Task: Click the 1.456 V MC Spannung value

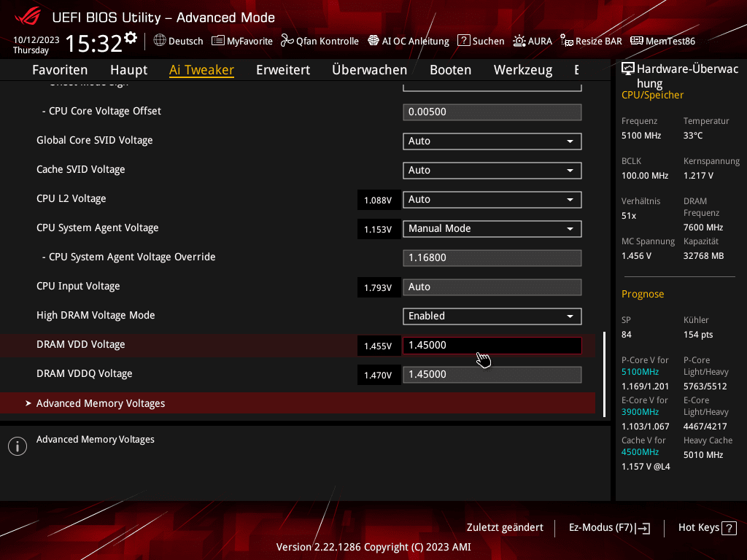Action: pyautogui.click(x=636, y=256)
